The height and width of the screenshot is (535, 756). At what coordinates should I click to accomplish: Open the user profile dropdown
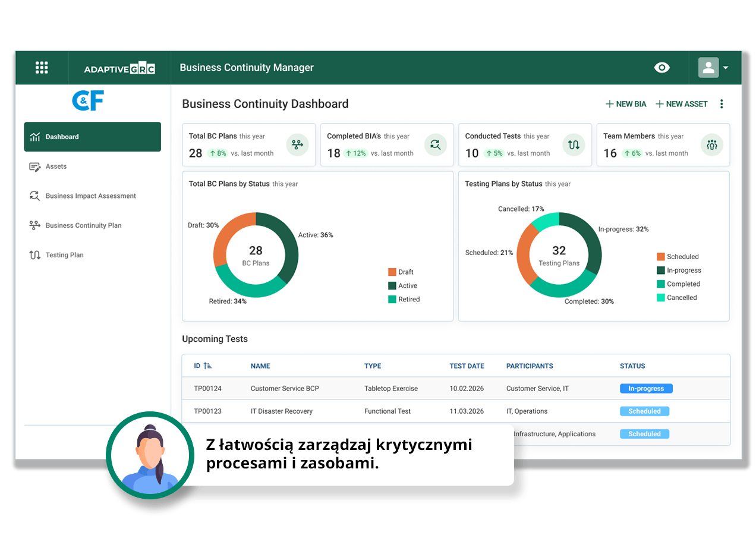pyautogui.click(x=713, y=68)
